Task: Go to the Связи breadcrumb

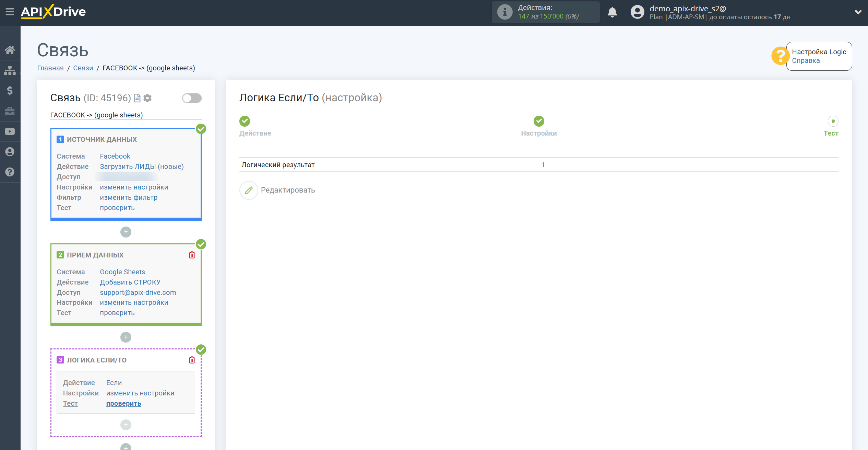Action: [83, 68]
